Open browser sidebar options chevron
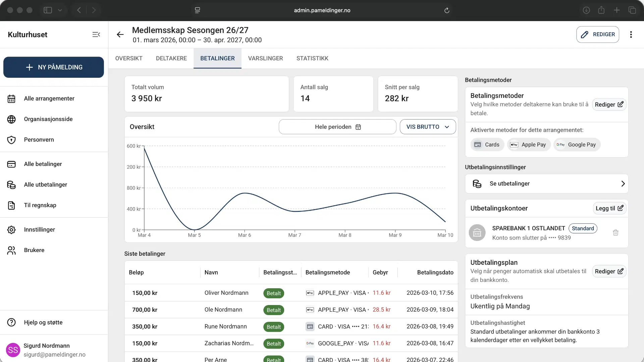Image resolution: width=644 pixels, height=362 pixels. pyautogui.click(x=60, y=10)
